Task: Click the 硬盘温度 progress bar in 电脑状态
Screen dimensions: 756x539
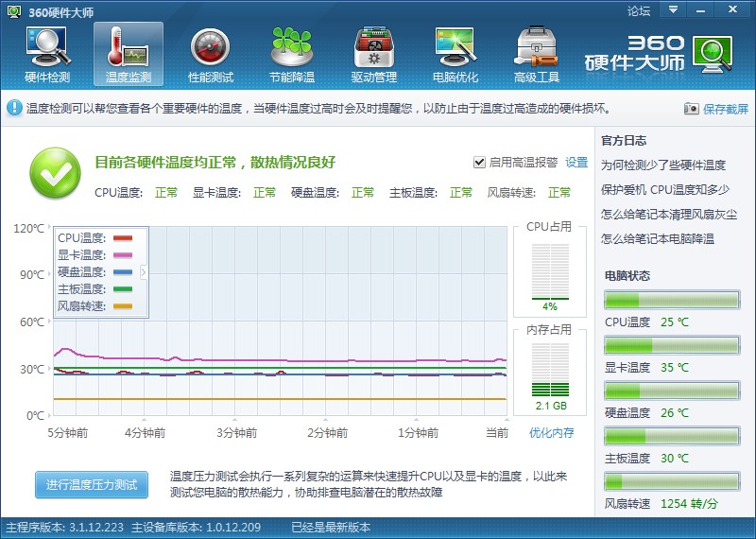Action: 672,391
